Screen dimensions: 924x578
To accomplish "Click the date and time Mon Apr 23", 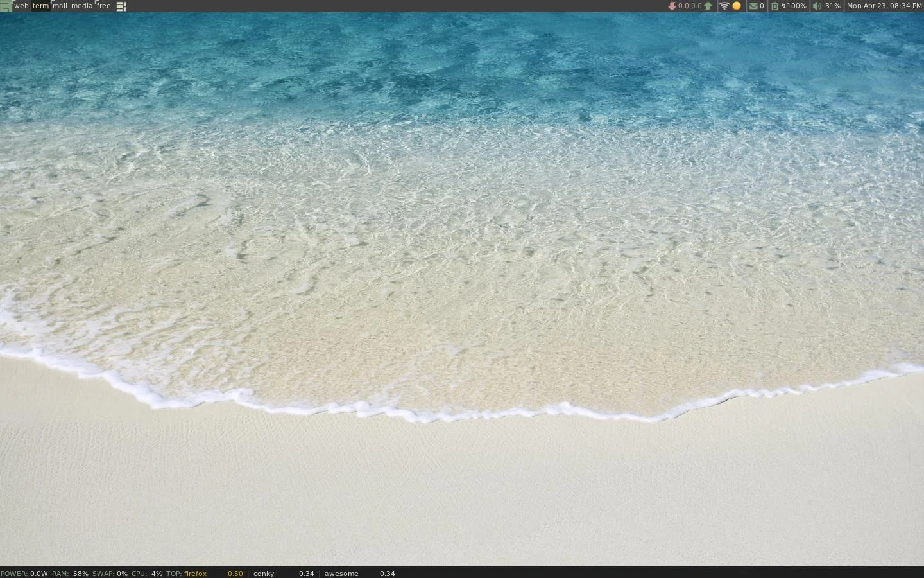I will [x=884, y=6].
